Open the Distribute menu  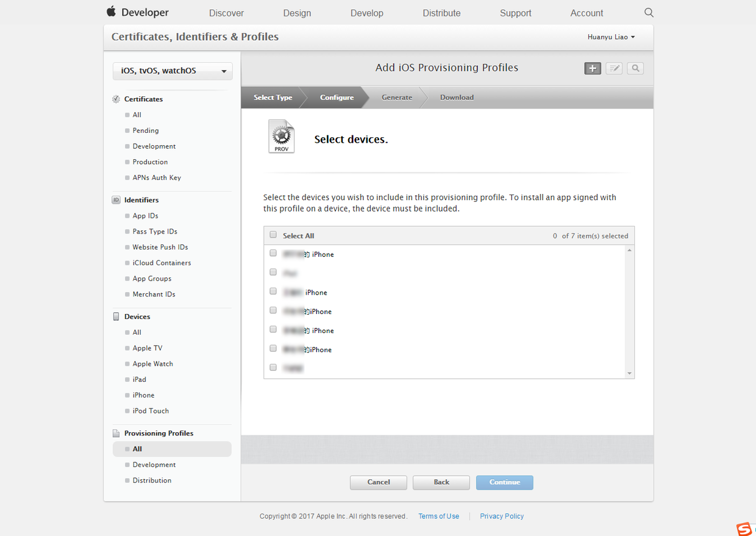[x=441, y=13]
